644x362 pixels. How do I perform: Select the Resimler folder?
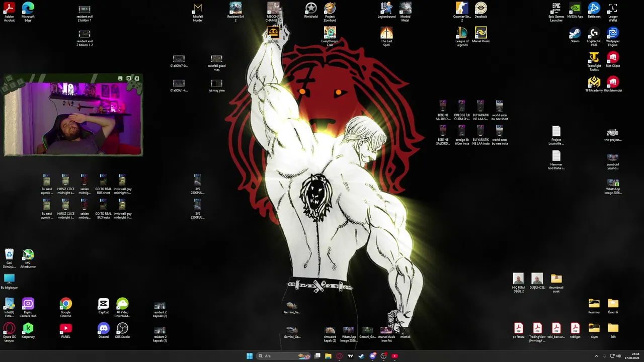point(594,306)
